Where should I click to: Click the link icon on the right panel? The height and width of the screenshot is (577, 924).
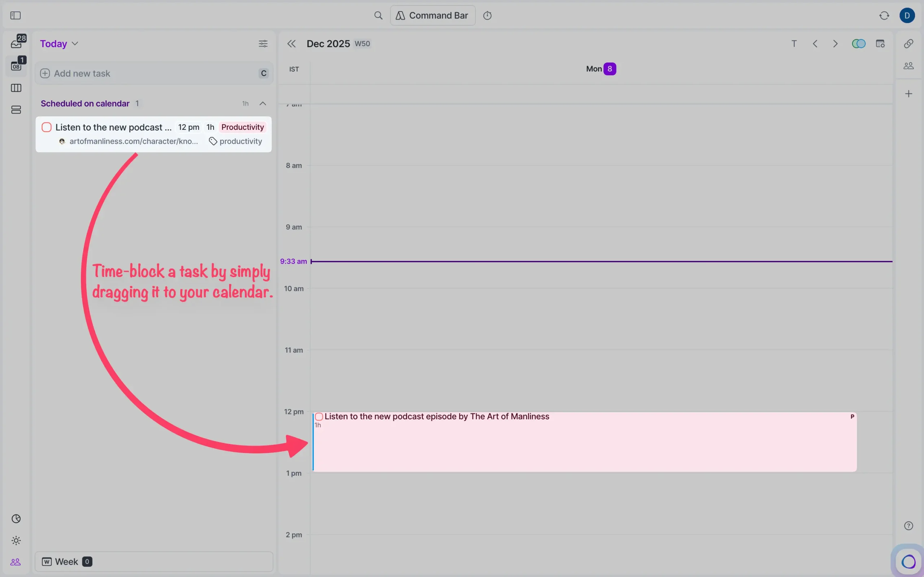908,44
